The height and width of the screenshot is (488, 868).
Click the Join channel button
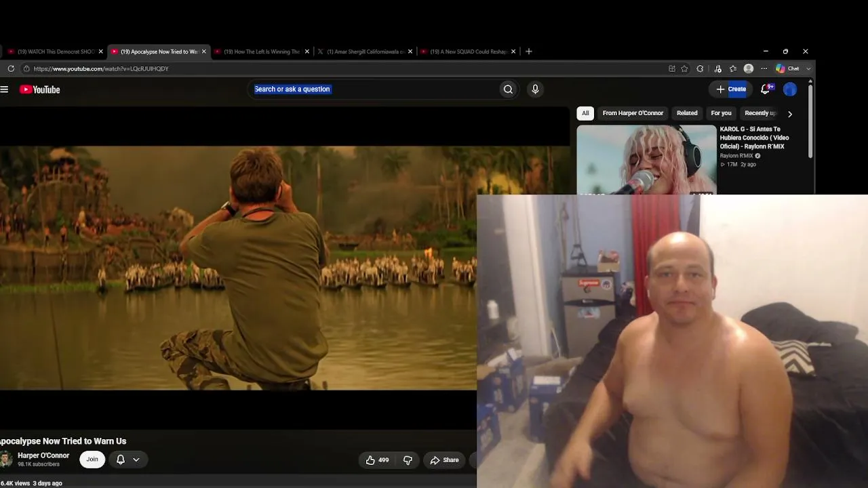click(92, 460)
